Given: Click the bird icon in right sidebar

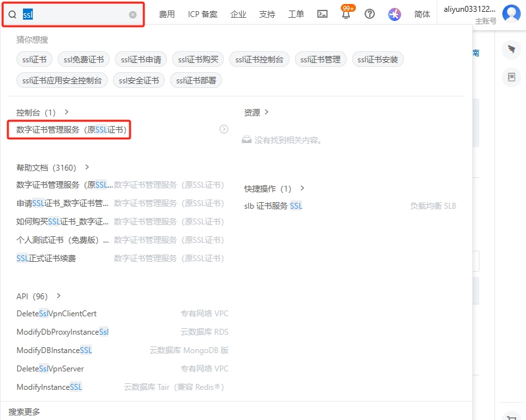Looking at the screenshot, I should point(512,50).
